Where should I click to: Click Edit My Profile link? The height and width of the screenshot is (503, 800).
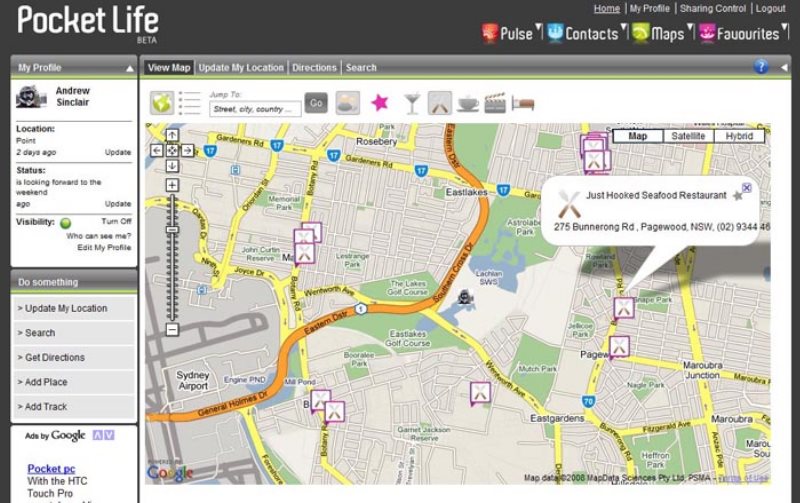pos(104,247)
